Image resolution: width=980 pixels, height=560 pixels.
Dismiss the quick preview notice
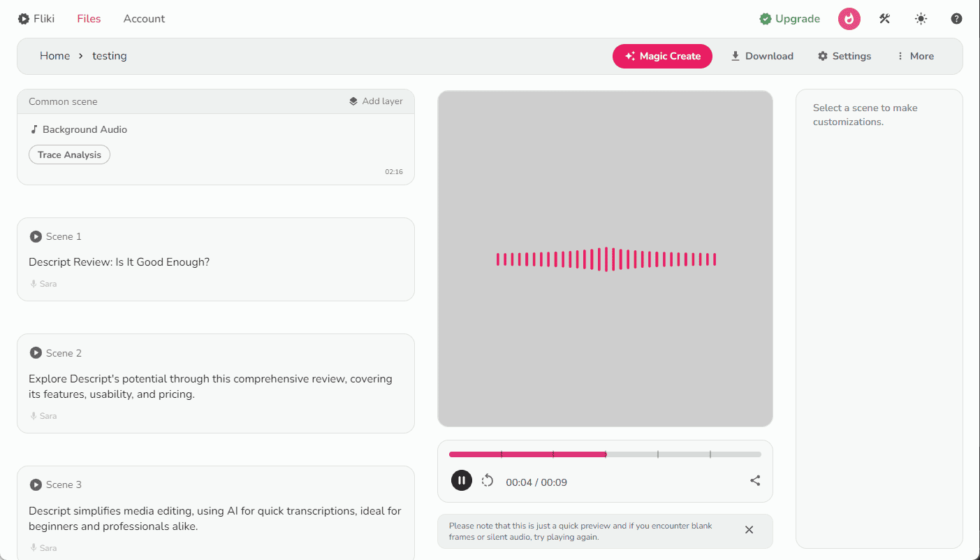[x=749, y=530]
